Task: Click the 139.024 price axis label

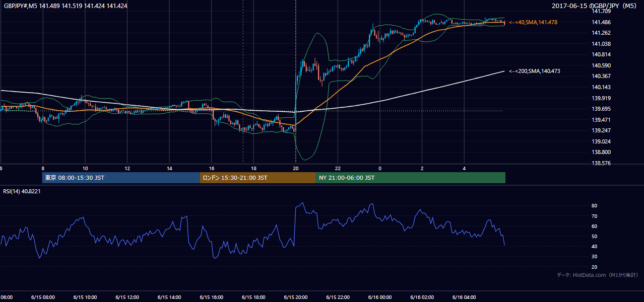Action: pos(601,141)
